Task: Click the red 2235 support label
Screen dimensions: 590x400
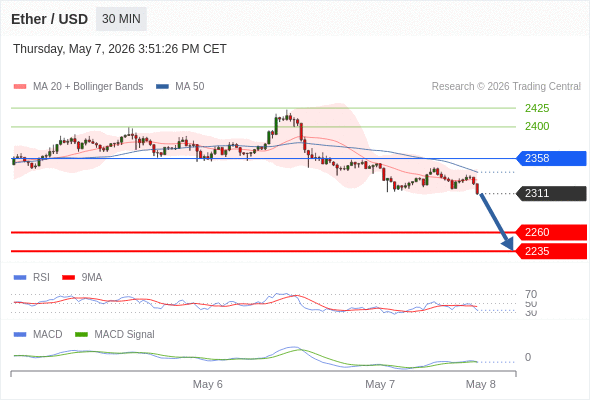Action: [x=551, y=251]
